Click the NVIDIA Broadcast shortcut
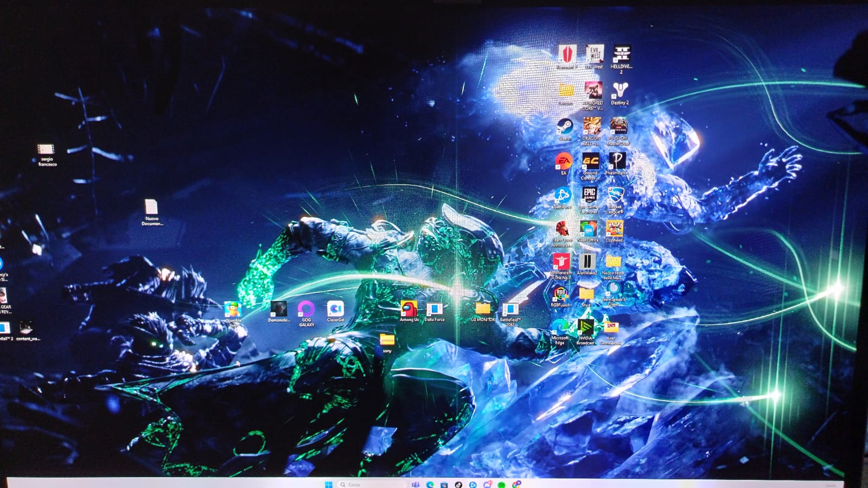 [x=585, y=328]
